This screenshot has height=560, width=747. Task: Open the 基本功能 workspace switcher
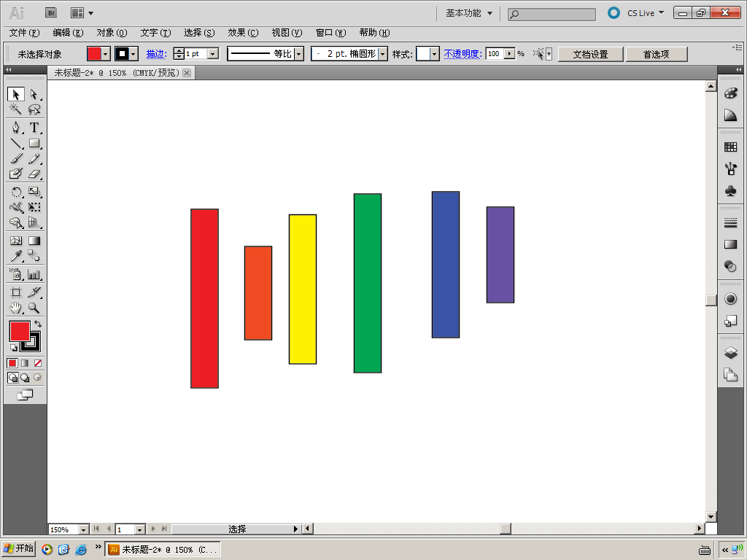(469, 13)
